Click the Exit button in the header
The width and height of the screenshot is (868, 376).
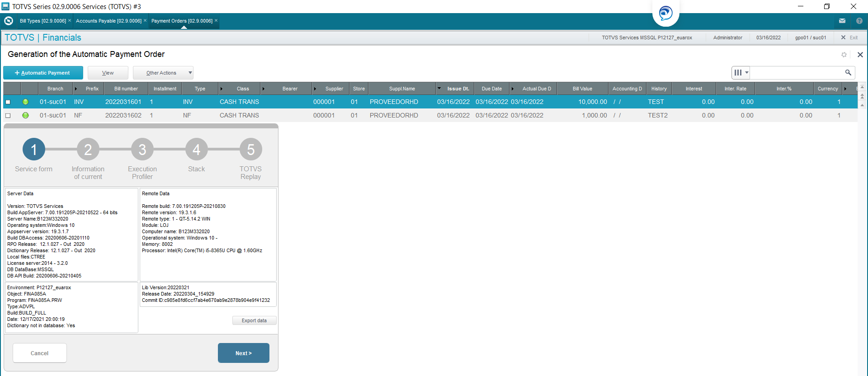(849, 38)
